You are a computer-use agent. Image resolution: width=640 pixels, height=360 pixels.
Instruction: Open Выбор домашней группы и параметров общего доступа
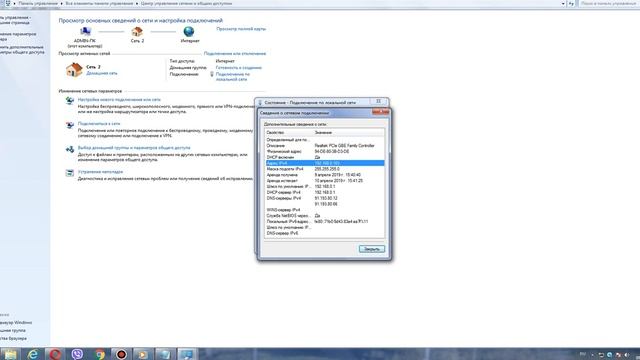(x=134, y=148)
